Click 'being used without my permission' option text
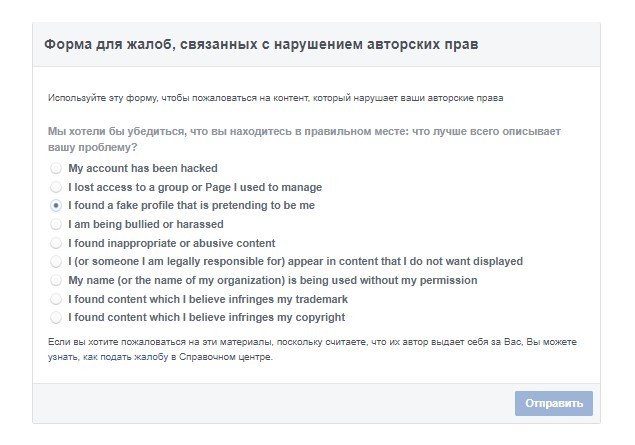The height and width of the screenshot is (445, 635). click(x=272, y=280)
